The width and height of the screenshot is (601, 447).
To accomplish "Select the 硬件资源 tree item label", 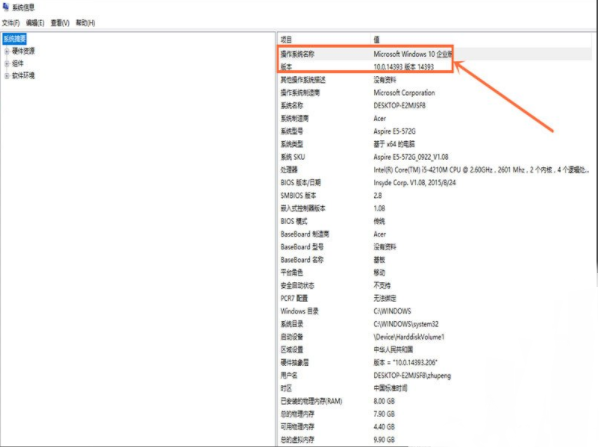I will click(x=24, y=50).
